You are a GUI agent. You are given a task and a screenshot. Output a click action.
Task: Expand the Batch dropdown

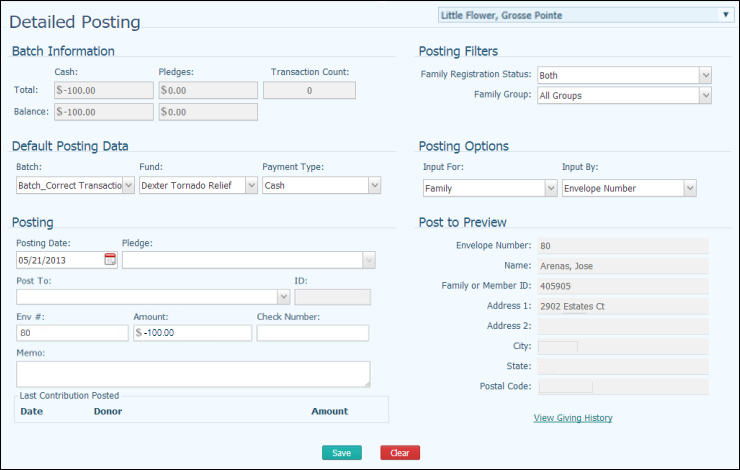pyautogui.click(x=128, y=185)
